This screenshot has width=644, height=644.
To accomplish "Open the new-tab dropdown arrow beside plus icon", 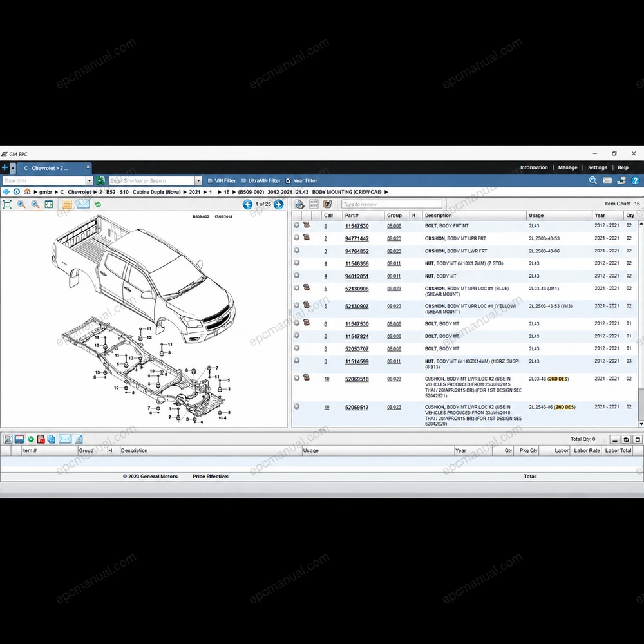I will point(13,168).
